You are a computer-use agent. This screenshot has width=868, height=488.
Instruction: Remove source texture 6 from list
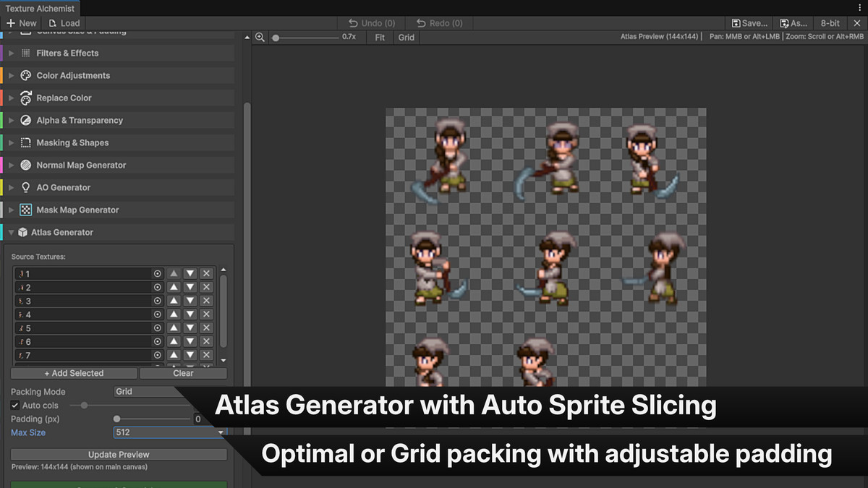[206, 341]
